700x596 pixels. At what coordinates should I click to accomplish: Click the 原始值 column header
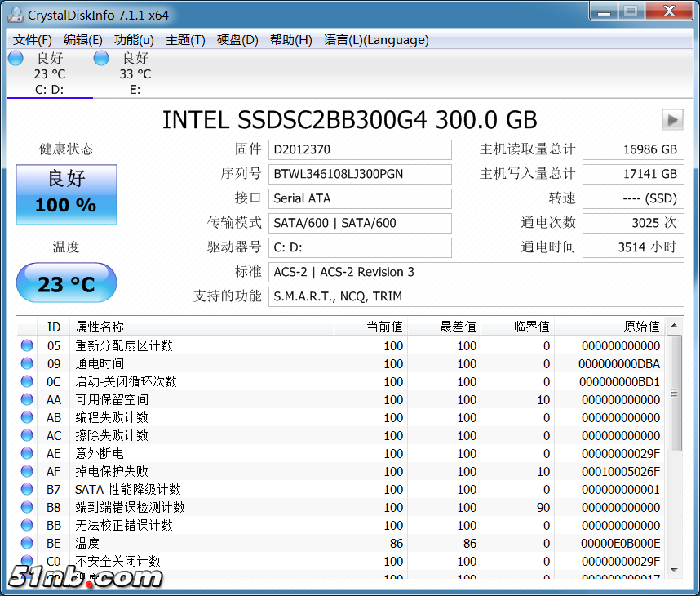[x=641, y=327]
